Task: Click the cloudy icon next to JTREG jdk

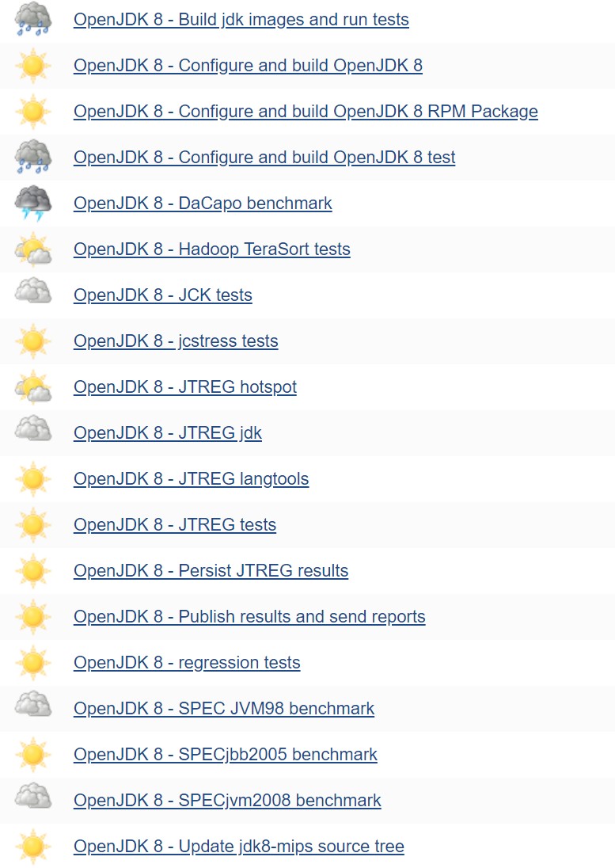Action: click(x=33, y=432)
